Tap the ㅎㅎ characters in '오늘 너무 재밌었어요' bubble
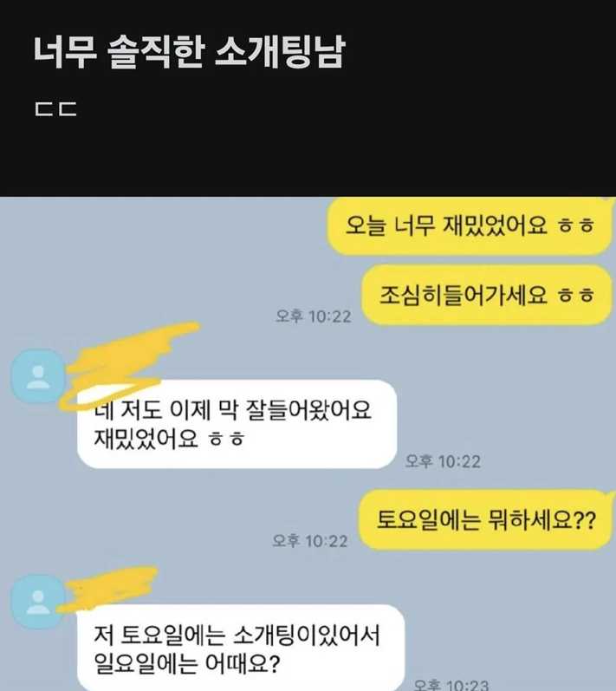The image size is (616, 691). 576,226
